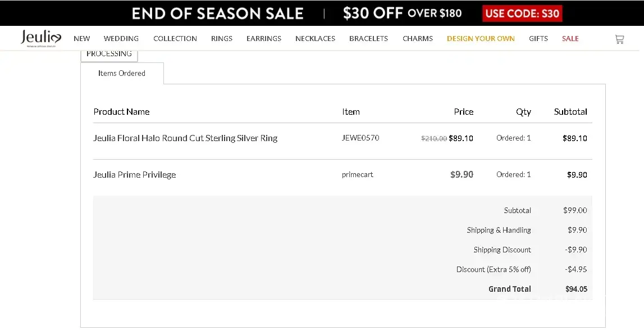Open the NEW menu item

(x=82, y=39)
